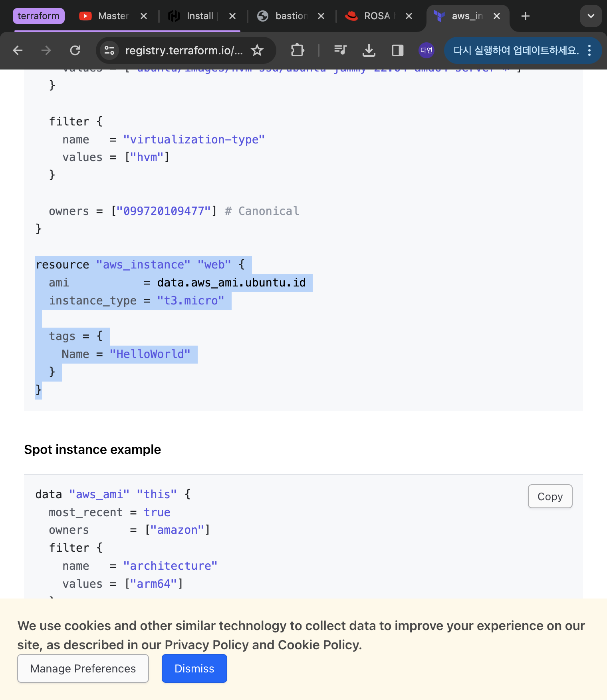
Task: Click the registry.terraform.io address bar
Action: click(x=184, y=50)
